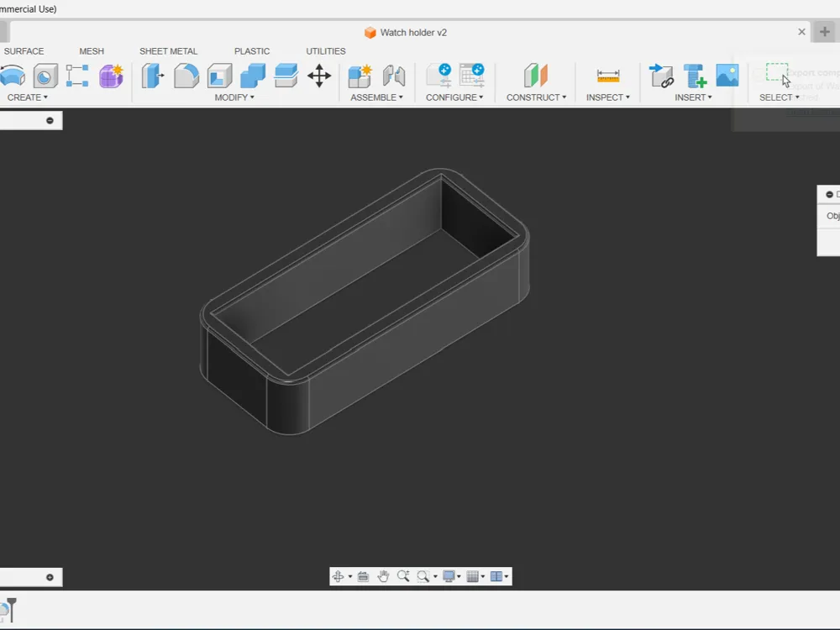Click the Zoom tool icon
Screen dimensions: 840x630
(403, 576)
